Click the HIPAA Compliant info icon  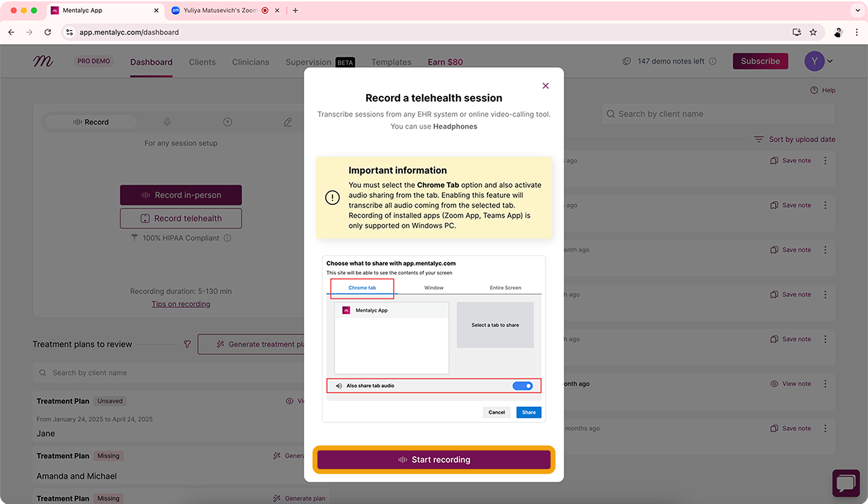pyautogui.click(x=227, y=238)
